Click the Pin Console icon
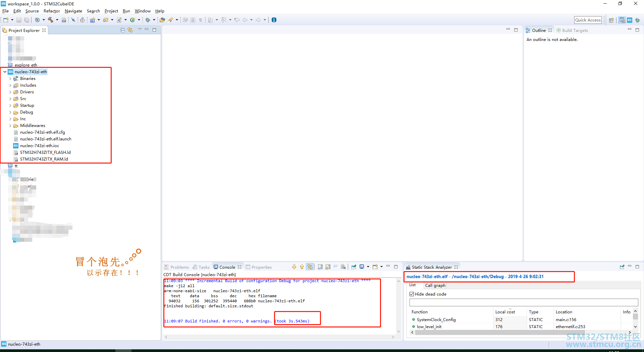 [354, 267]
